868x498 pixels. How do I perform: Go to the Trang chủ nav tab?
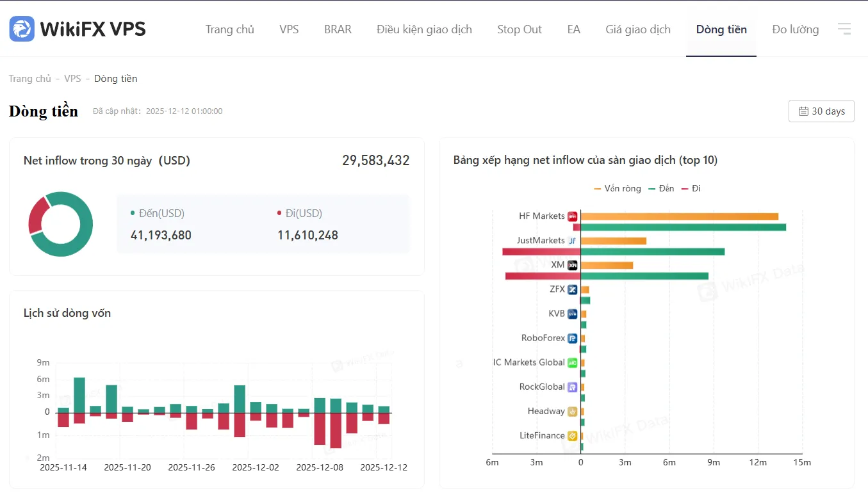click(x=230, y=29)
